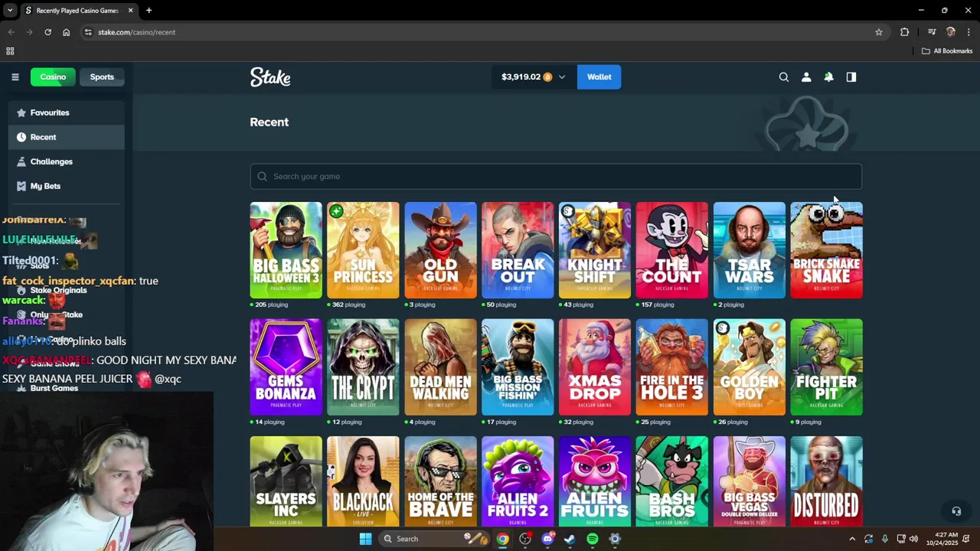Image resolution: width=980 pixels, height=551 pixels.
Task: Launch Bash Bros game
Action: pos(672,481)
